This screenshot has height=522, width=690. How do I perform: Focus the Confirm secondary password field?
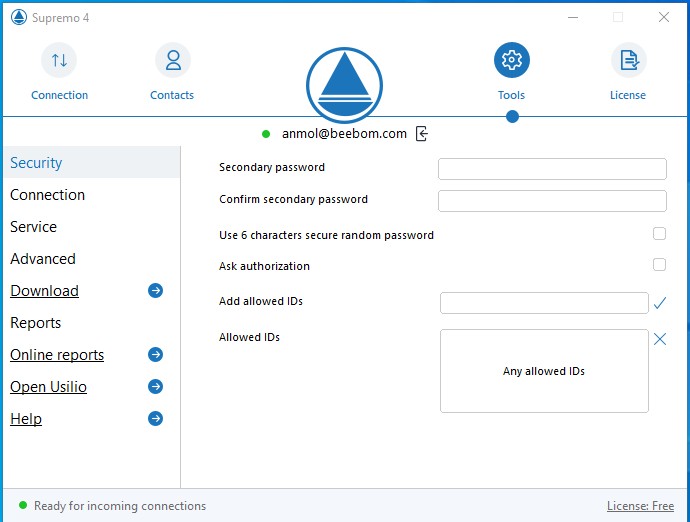tap(552, 201)
